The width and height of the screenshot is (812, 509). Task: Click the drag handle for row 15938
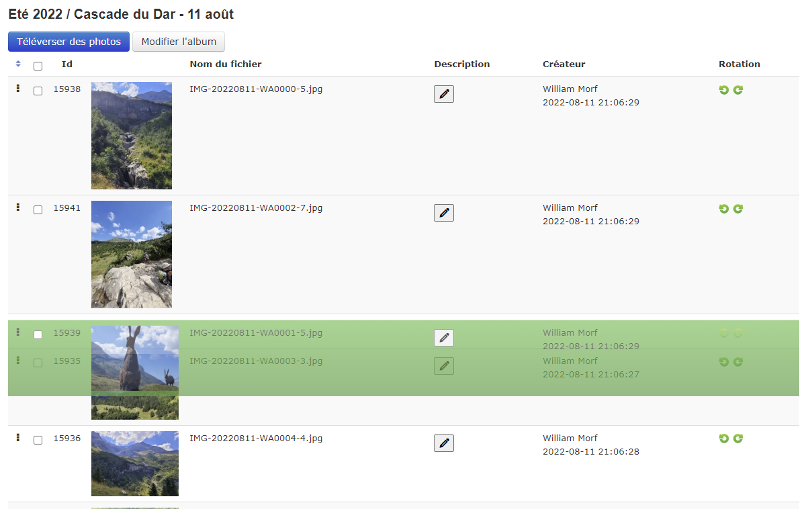18,89
